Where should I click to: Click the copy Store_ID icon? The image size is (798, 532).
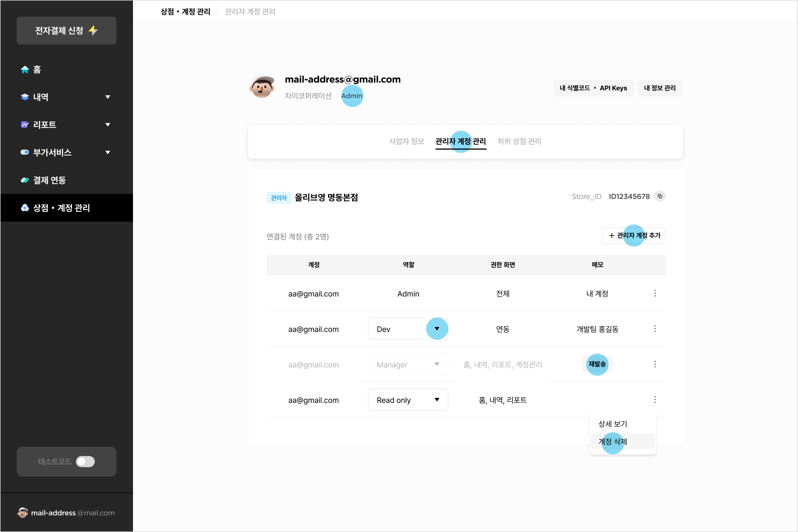tap(660, 197)
